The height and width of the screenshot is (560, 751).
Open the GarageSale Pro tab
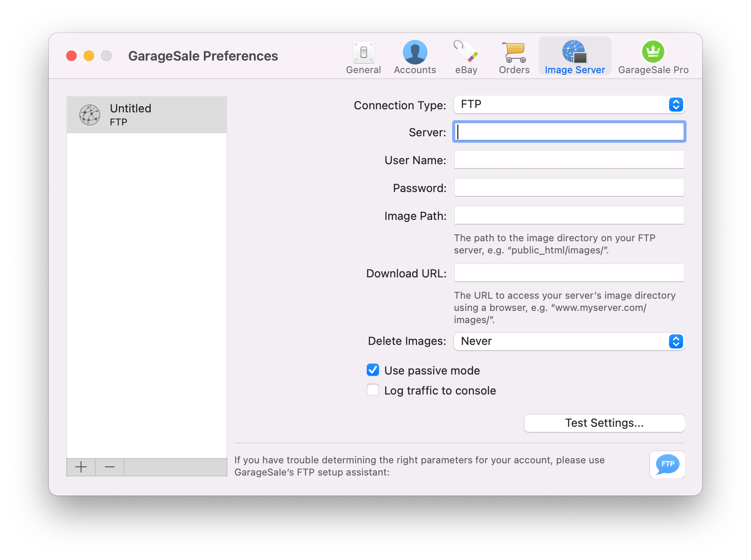click(653, 57)
